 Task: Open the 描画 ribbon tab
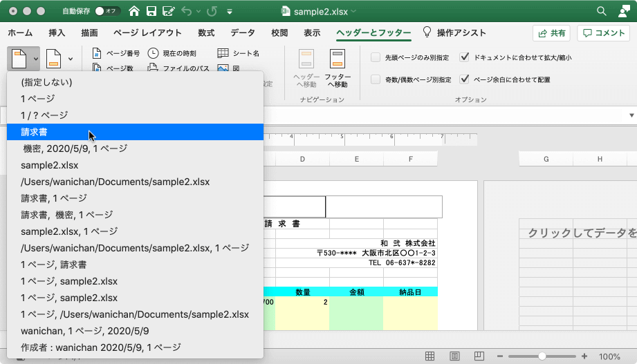point(89,33)
